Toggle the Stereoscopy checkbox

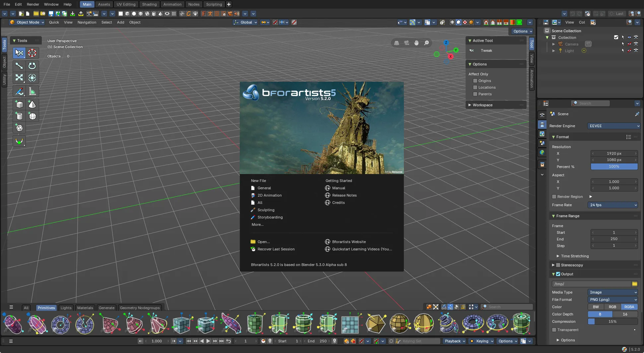558,265
